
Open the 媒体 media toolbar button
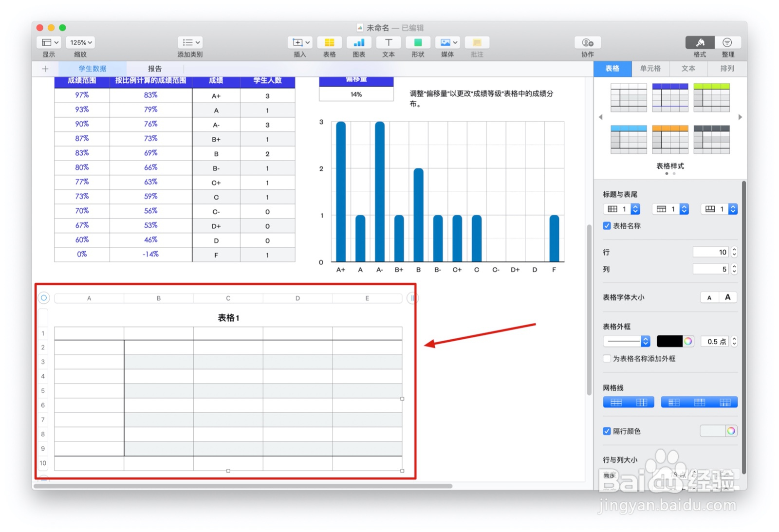[447, 43]
